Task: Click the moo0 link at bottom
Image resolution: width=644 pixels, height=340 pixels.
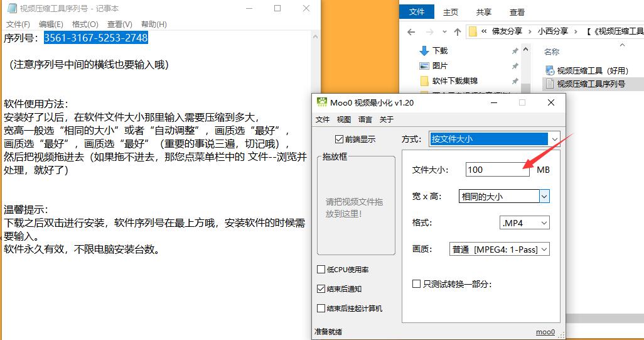Action: (545, 332)
